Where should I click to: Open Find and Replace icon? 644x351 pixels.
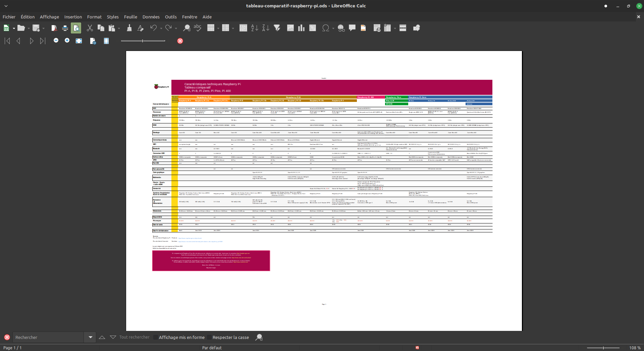tap(186, 28)
